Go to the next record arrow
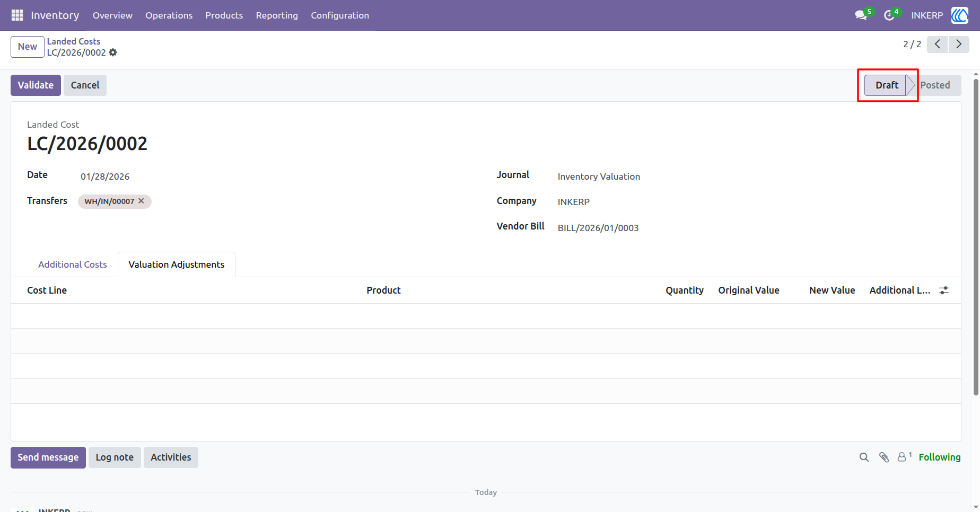The height and width of the screenshot is (512, 980). 959,44
